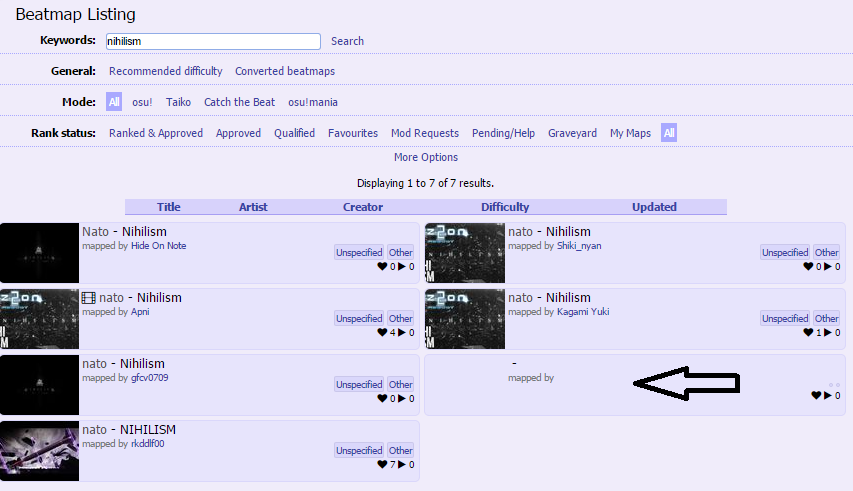Click the Unspecified tag on Hide On Note's map
Screen dimensions: 853x491
pyautogui.click(x=359, y=252)
